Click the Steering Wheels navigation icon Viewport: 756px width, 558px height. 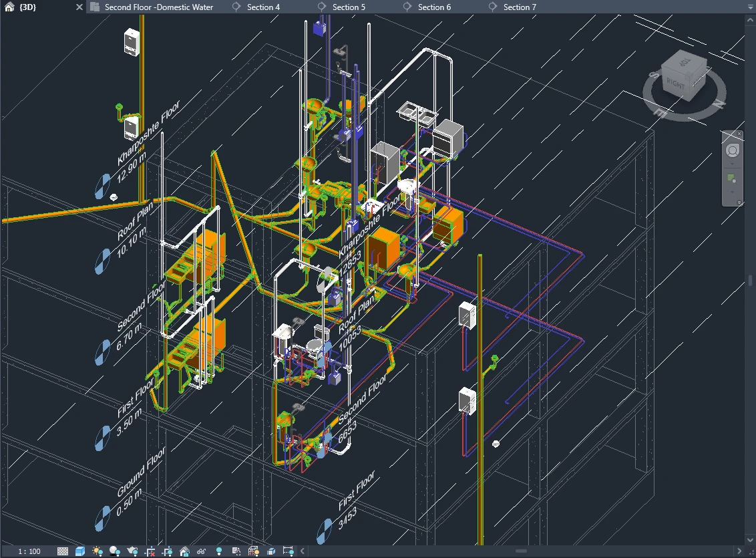(732, 150)
